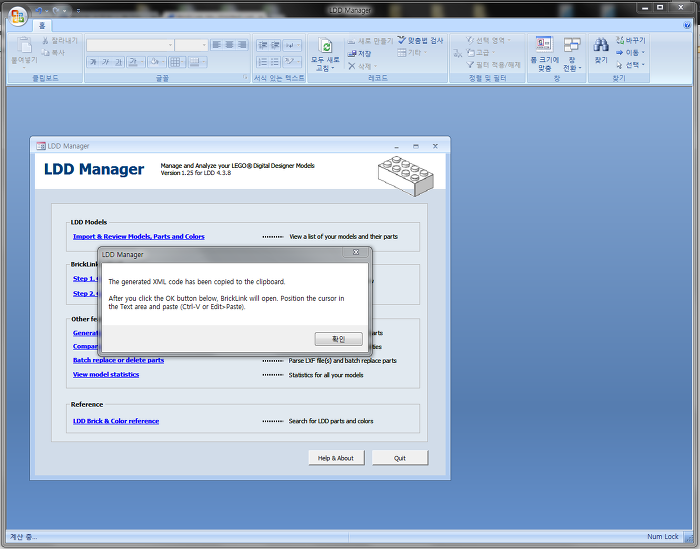
Task: Toggle underline formatting (가) button
Action: point(118,62)
